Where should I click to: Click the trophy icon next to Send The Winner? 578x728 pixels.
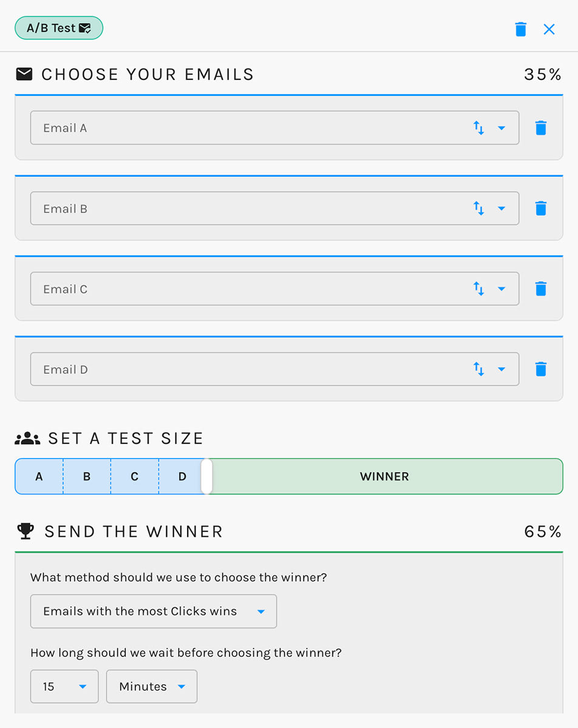(x=25, y=531)
